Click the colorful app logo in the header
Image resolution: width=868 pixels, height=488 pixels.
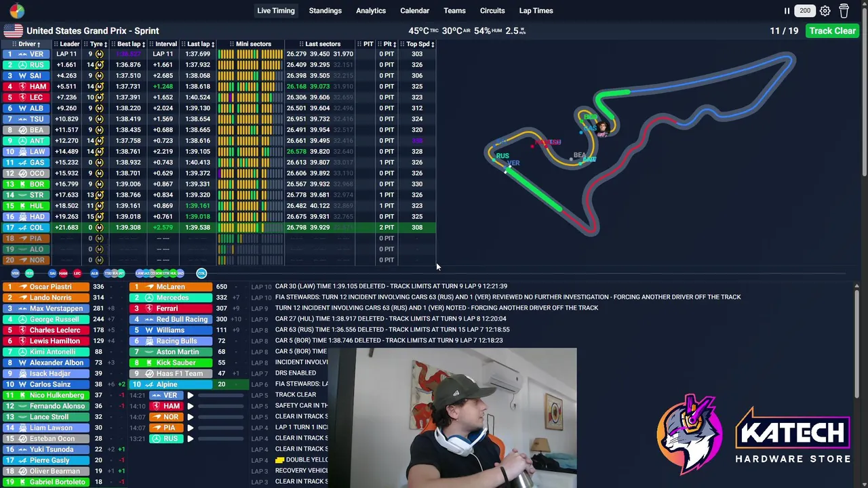click(x=16, y=11)
